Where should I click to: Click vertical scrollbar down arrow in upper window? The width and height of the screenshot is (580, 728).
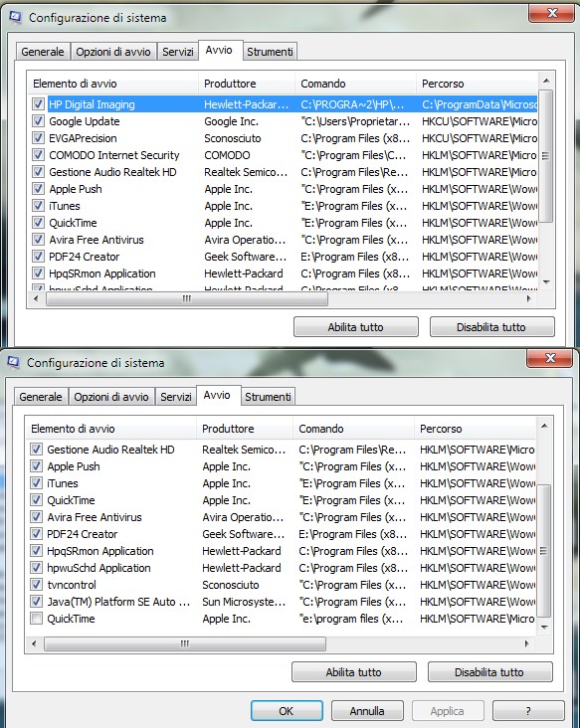(546, 281)
